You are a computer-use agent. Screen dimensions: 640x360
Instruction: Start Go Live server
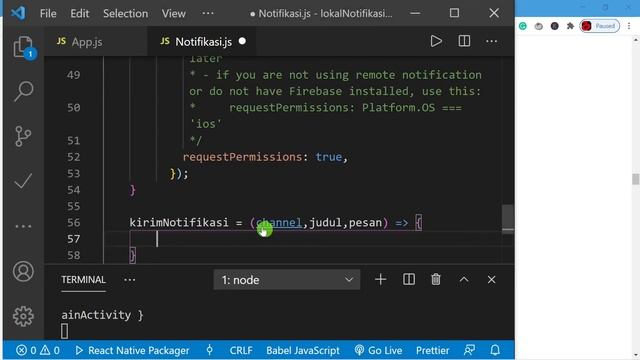coord(378,350)
